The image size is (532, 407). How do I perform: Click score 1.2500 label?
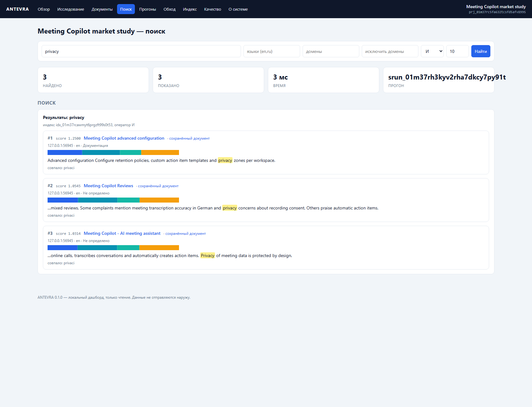(68, 138)
